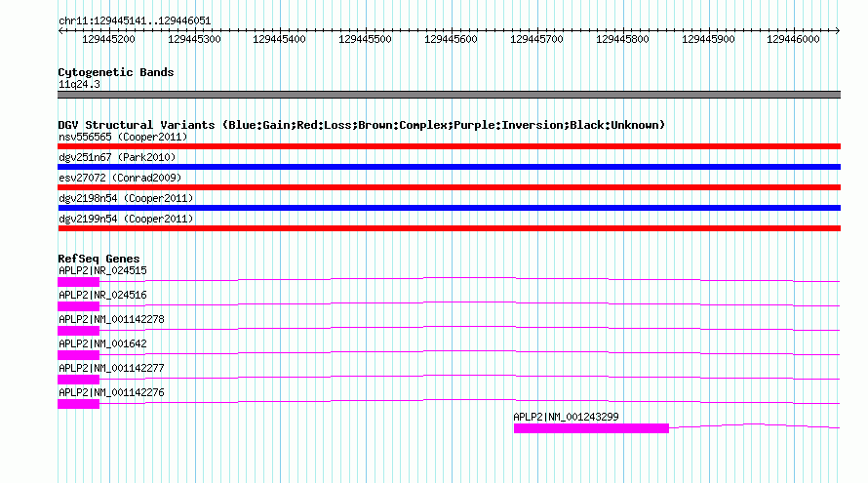This screenshot has width=868, height=483.
Task: Click the APLP2|NR_024515 transcript label
Action: (102, 271)
